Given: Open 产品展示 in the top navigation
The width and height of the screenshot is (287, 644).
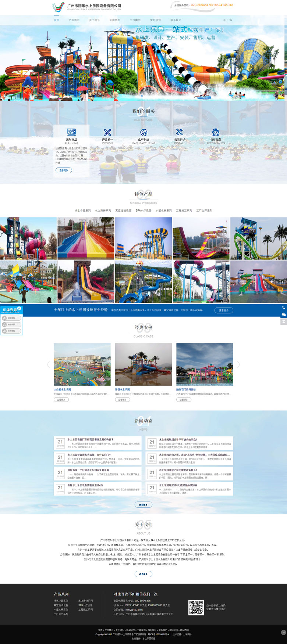Looking at the screenshot, I should click(74, 20).
